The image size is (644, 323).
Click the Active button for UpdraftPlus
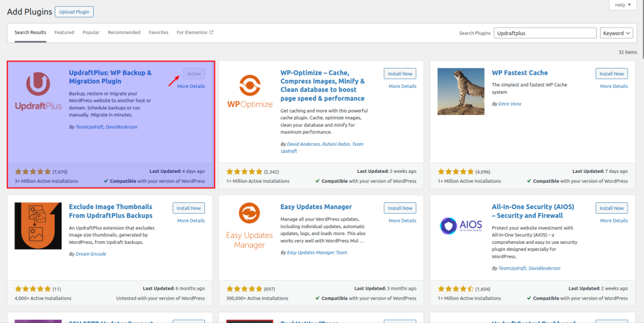[x=194, y=74]
